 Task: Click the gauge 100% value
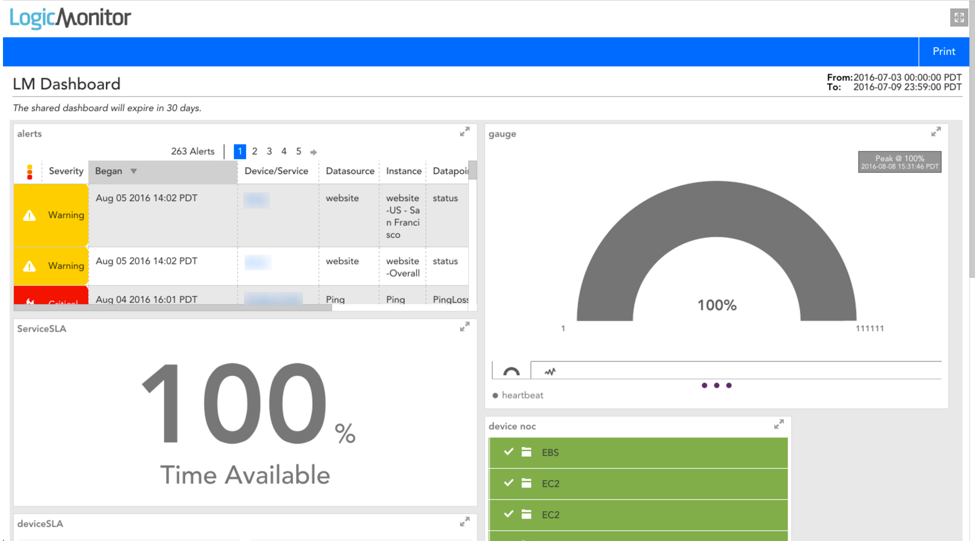click(x=716, y=305)
